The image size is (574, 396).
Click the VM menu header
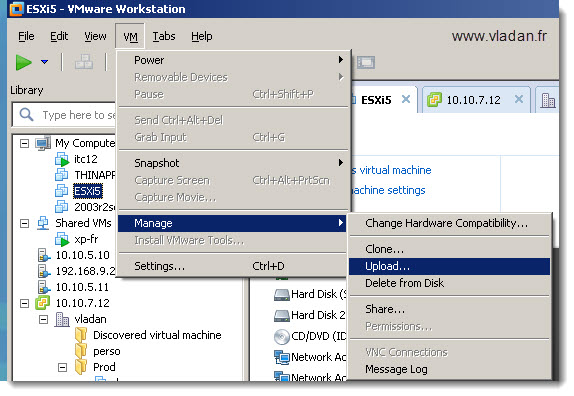[130, 37]
